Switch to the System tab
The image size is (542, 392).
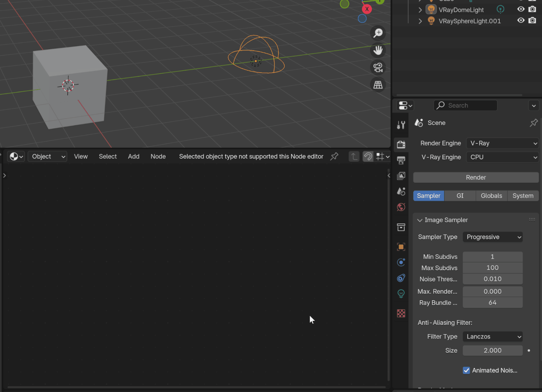click(523, 196)
